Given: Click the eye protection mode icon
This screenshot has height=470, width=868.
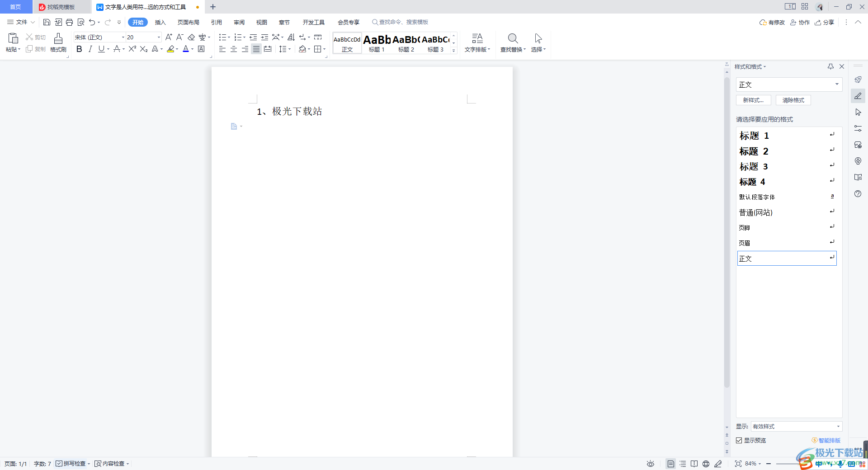Looking at the screenshot, I should [651, 464].
